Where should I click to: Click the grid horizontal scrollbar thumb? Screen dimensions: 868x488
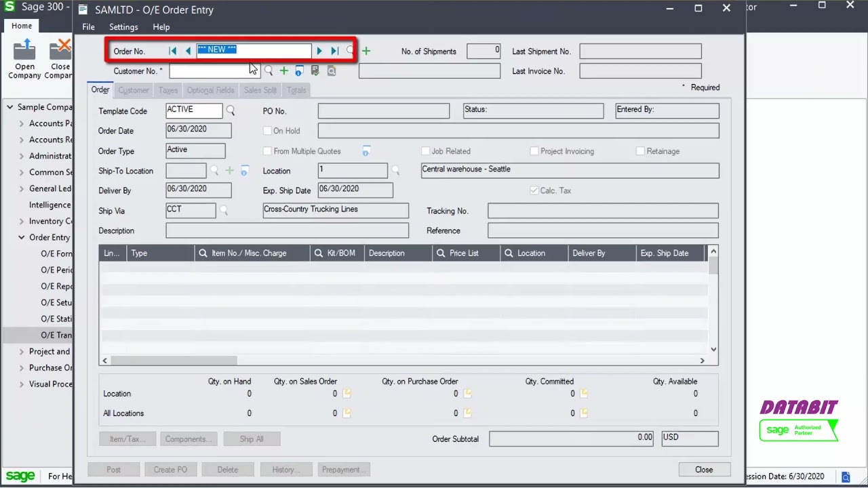pyautogui.click(x=174, y=361)
